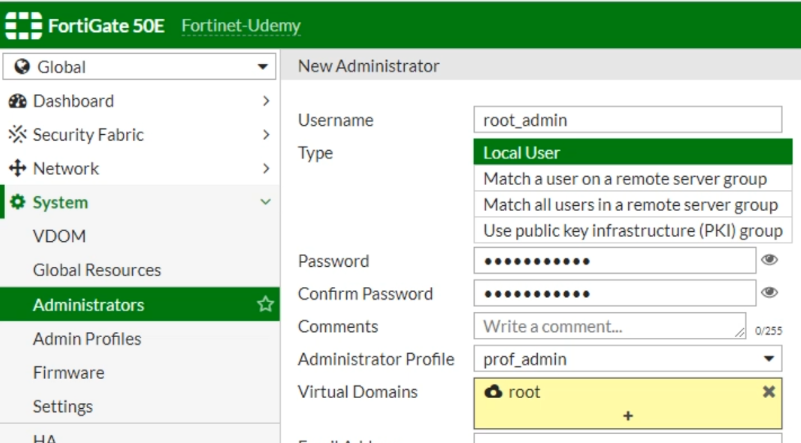The width and height of the screenshot is (801, 443).
Task: Favorite Administrators with the star icon
Action: (x=265, y=304)
